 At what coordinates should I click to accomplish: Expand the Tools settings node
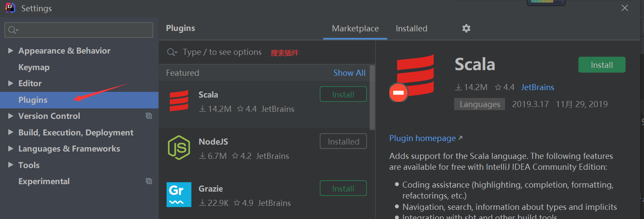click(x=11, y=165)
